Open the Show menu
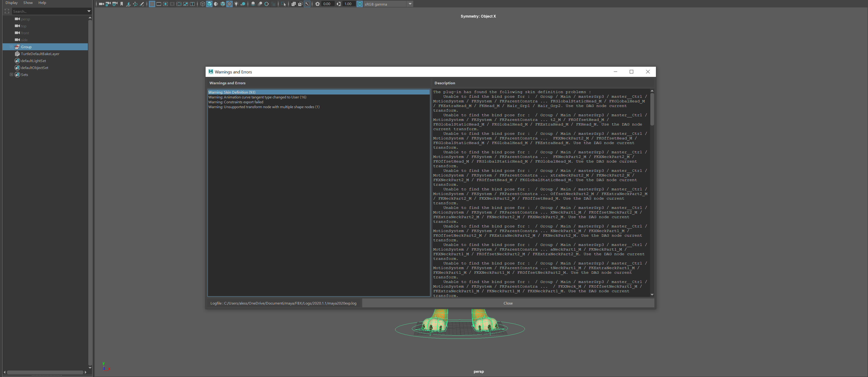The image size is (868, 377). pos(28,3)
